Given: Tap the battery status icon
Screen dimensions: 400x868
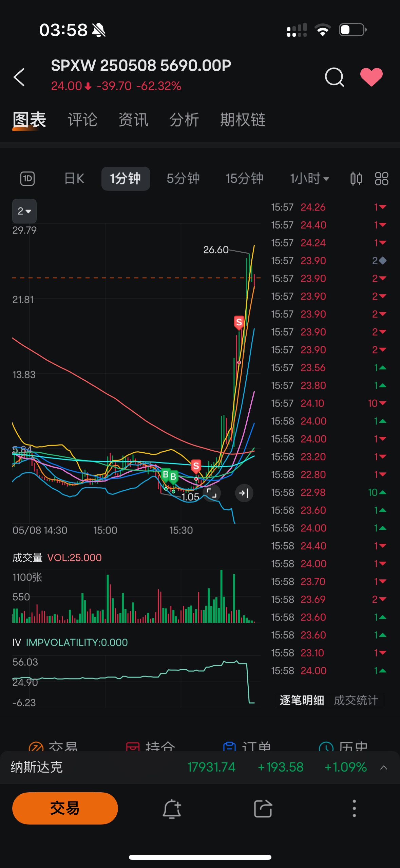Looking at the screenshot, I should (353, 30).
